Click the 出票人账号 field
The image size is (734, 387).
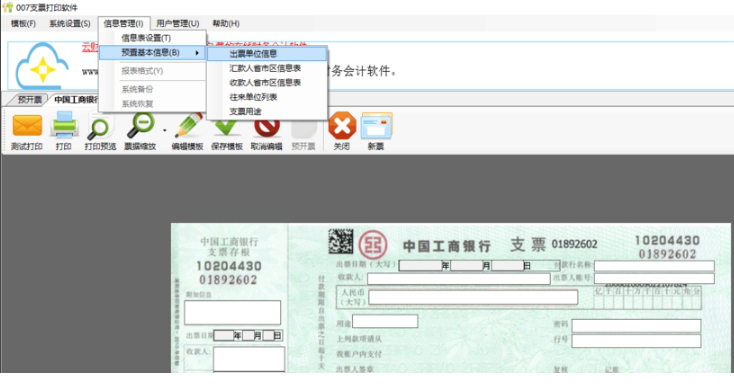tap(654, 279)
